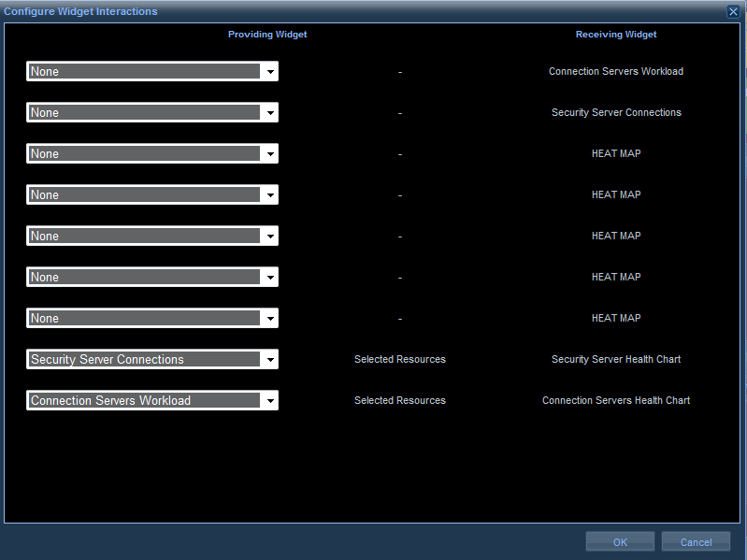Click the Connection Servers Workload receiving widget label

pyautogui.click(x=616, y=72)
